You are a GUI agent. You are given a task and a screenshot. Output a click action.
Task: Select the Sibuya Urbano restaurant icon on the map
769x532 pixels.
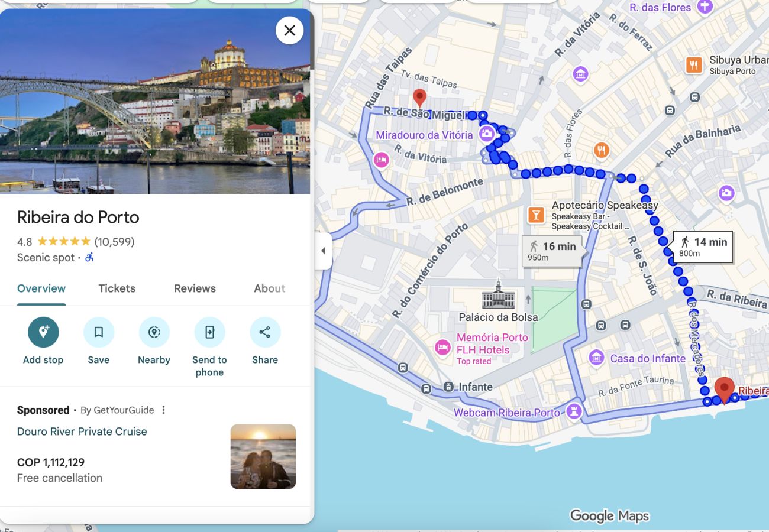[693, 65]
